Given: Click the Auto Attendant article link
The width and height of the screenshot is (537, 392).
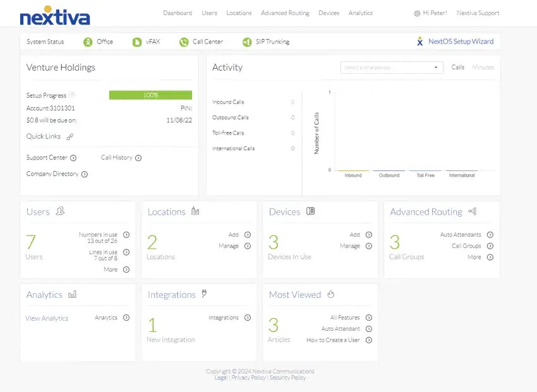Looking at the screenshot, I should coord(341,329).
